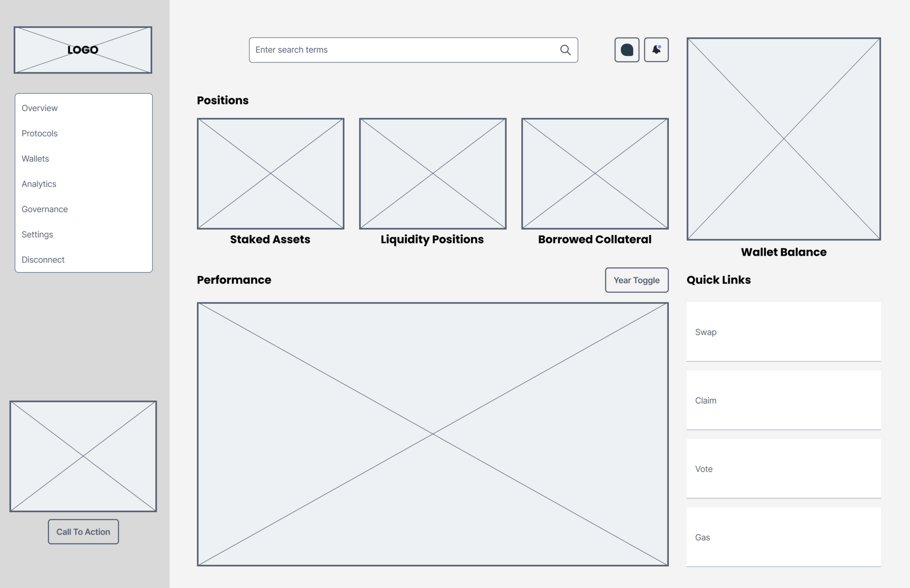Select Settings in the sidebar
Viewport: 910px width, 588px height.
point(37,234)
